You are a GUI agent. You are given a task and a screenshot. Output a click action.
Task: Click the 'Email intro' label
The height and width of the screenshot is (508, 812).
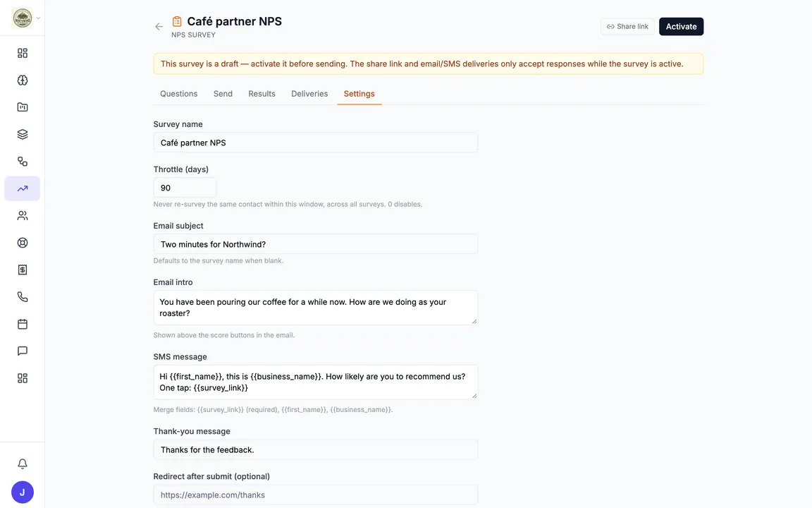(173, 282)
